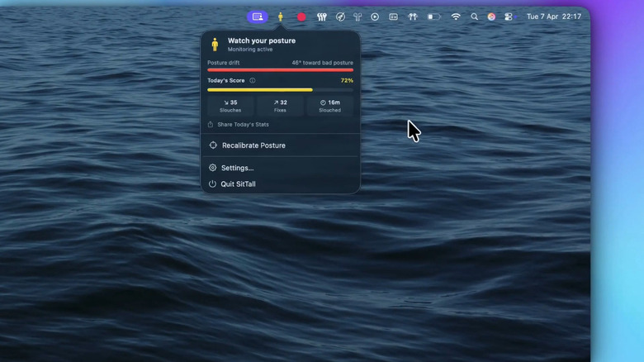Image resolution: width=644 pixels, height=362 pixels.
Task: Click the "Today's Score" label
Action: click(x=226, y=81)
